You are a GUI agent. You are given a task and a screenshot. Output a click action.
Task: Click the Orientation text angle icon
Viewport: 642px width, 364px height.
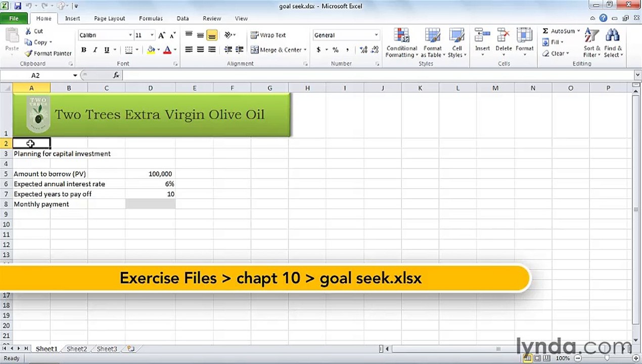228,35
